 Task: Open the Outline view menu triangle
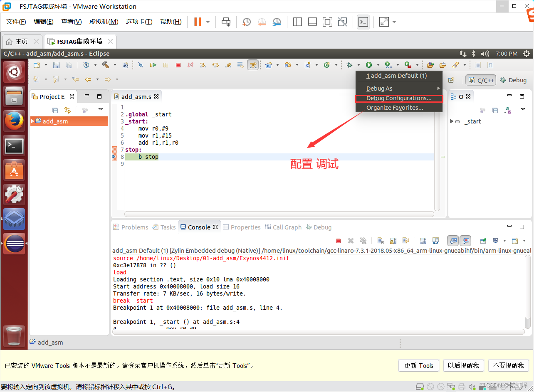(x=523, y=109)
